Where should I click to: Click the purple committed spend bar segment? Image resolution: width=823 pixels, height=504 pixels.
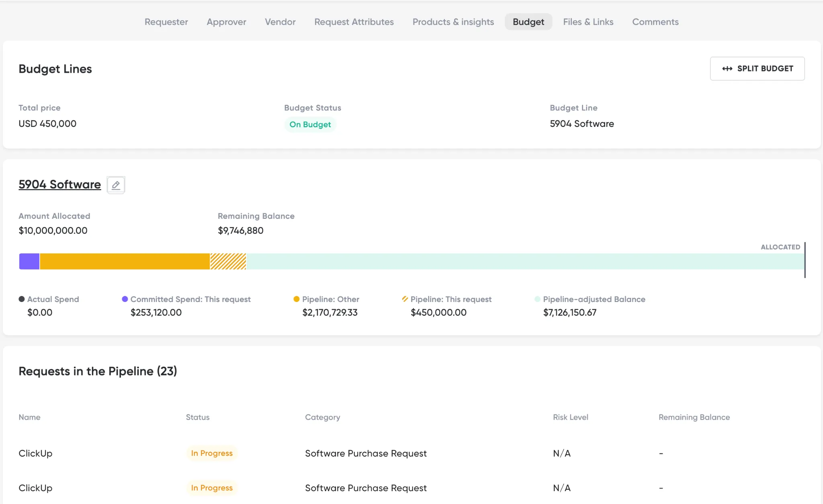coord(29,261)
